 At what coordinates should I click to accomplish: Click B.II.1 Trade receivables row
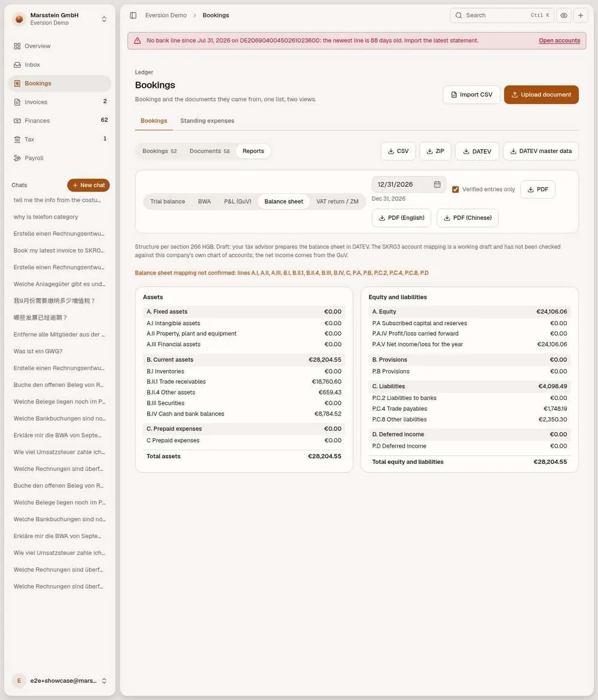click(x=244, y=382)
